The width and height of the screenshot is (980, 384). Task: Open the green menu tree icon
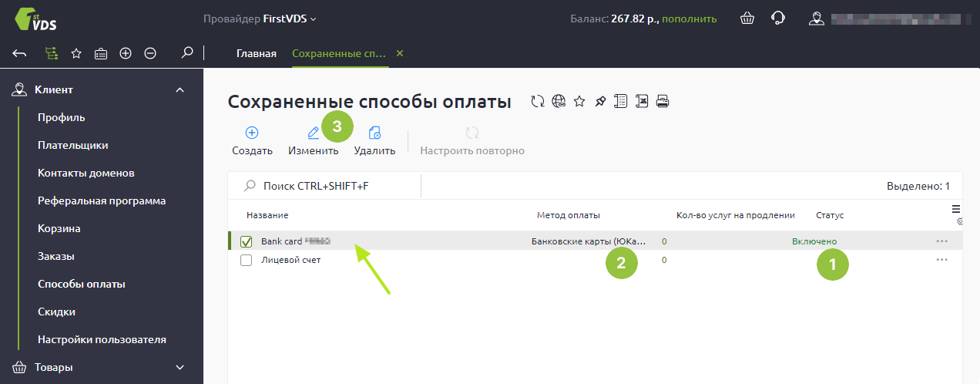pyautogui.click(x=51, y=53)
